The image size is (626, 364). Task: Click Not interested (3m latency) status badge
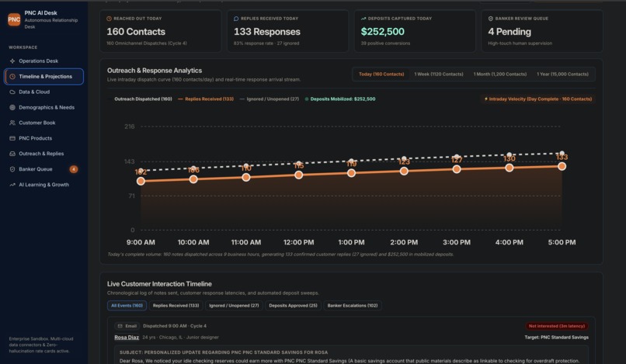coord(557,326)
